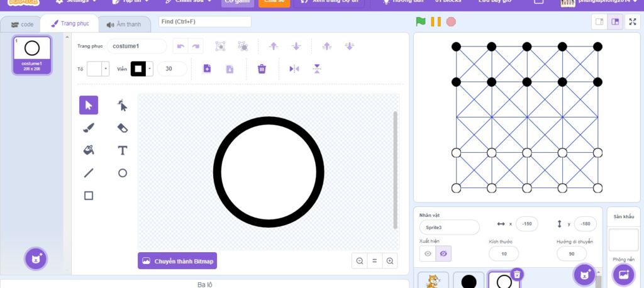Click the Sprite3 name field

449,227
